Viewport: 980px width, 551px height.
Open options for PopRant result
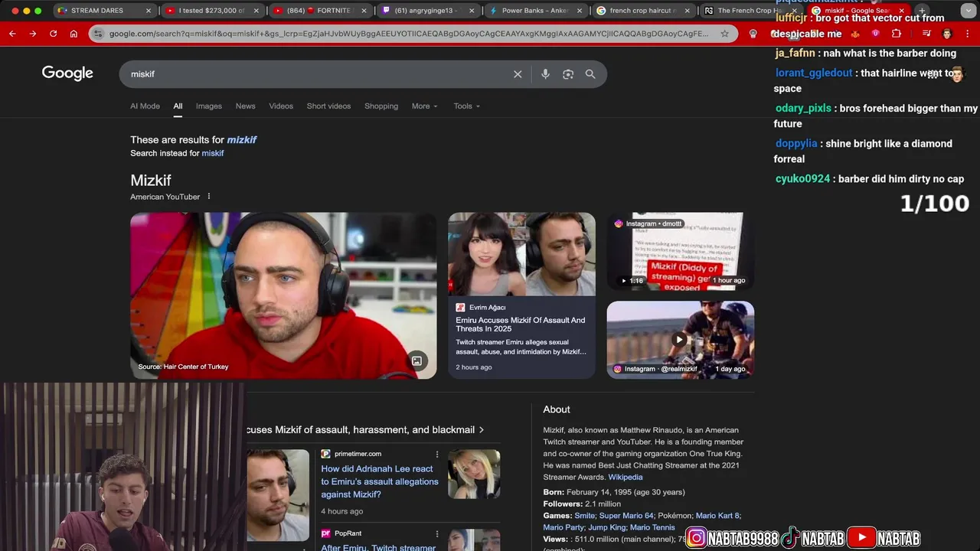[437, 533]
